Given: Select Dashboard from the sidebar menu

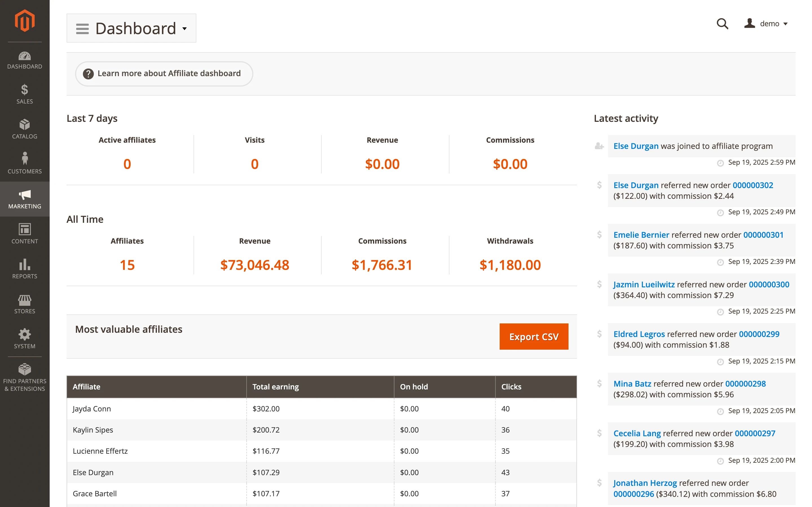Looking at the screenshot, I should pos(24,61).
